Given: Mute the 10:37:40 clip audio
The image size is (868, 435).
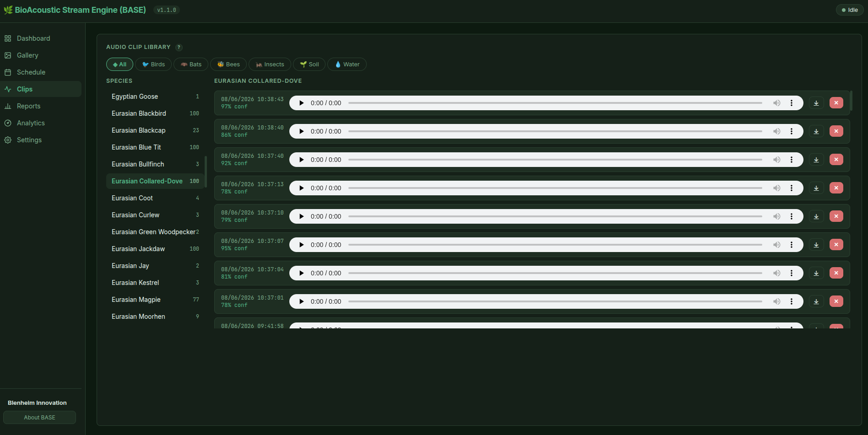Looking at the screenshot, I should coord(777,160).
